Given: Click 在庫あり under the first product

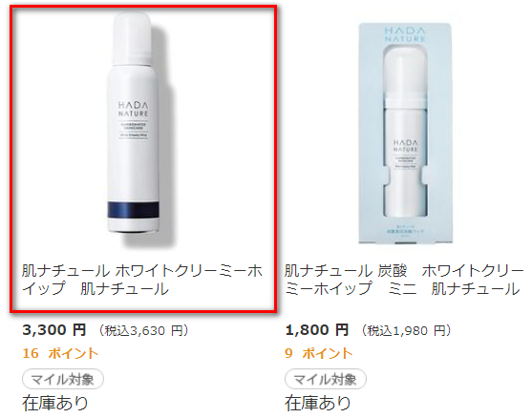Looking at the screenshot, I should coord(55,403).
